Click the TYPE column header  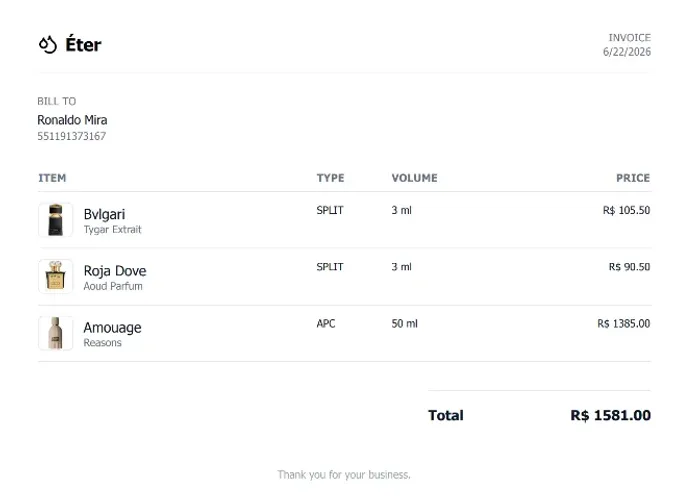point(330,178)
